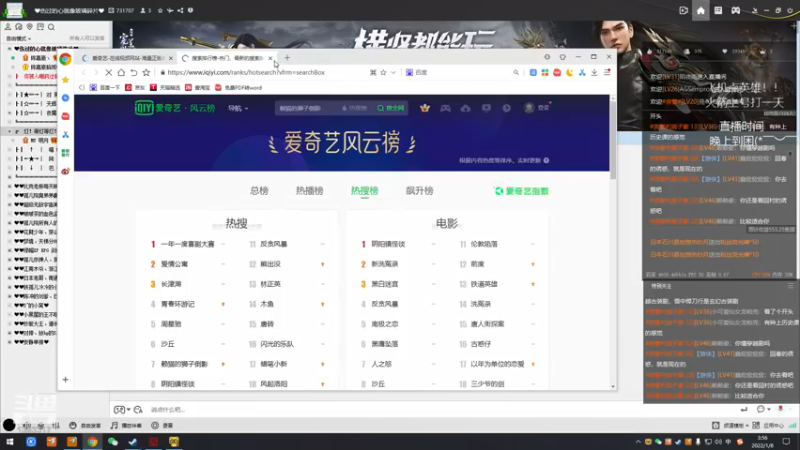Click the yellow moon night-mode extension icon
The height and width of the screenshot is (450, 800).
point(569,72)
